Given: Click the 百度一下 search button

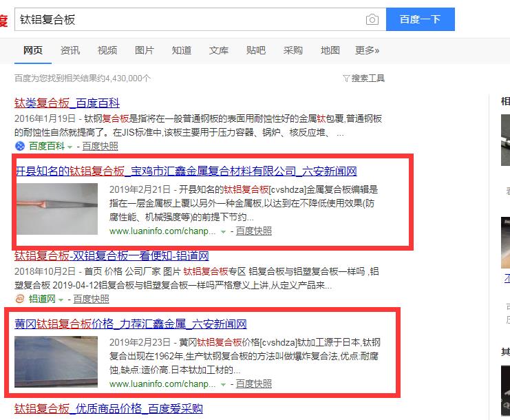Looking at the screenshot, I should (421, 19).
